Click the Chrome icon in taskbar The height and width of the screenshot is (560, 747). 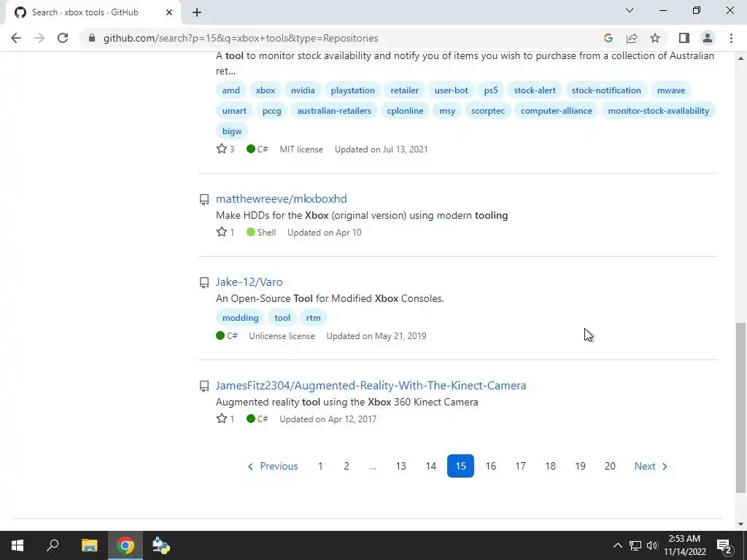(125, 545)
